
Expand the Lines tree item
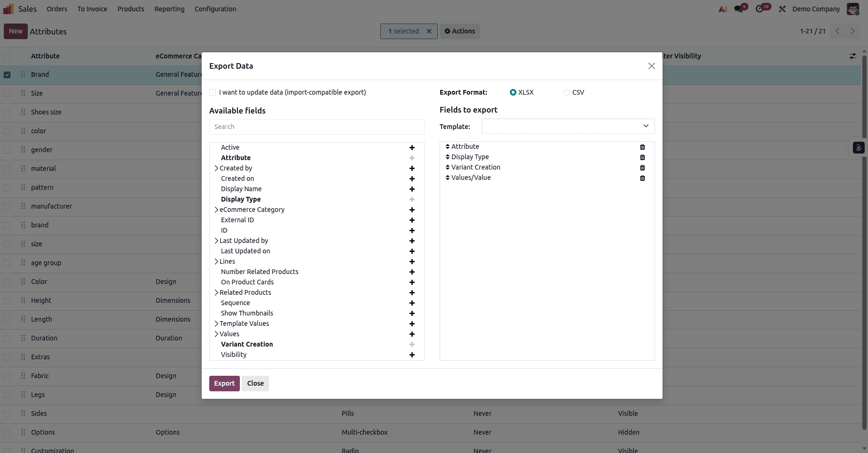coord(216,261)
